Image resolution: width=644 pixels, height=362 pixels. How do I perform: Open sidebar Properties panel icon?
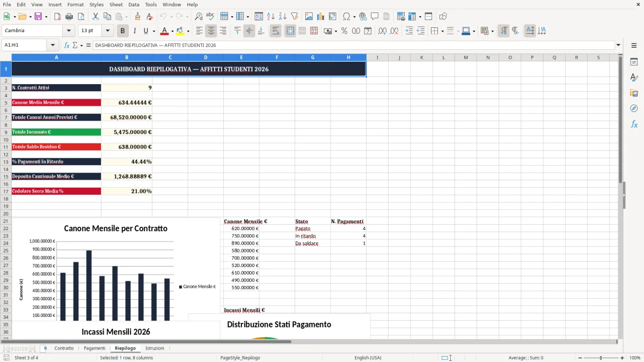point(634,62)
